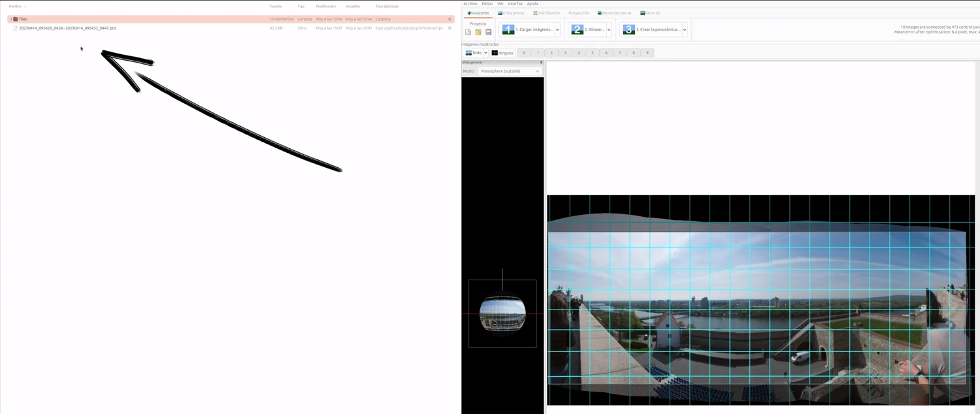
Task: Click the save project floppy icon
Action: click(488, 32)
